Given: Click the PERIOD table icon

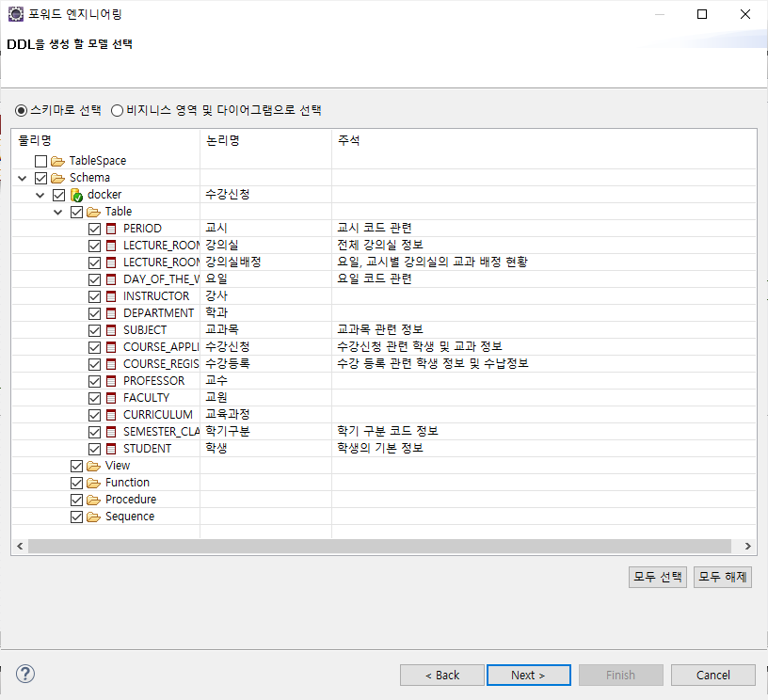Looking at the screenshot, I should click(x=111, y=229).
